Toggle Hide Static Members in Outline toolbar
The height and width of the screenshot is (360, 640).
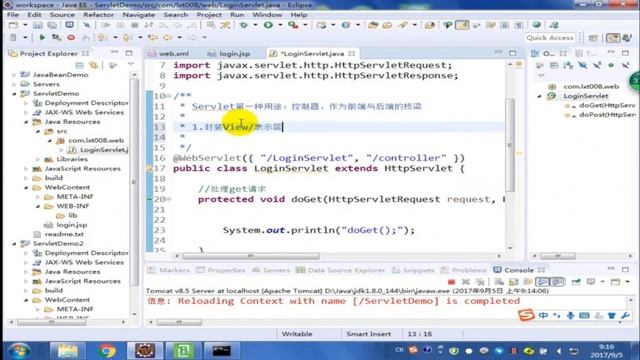597,65
